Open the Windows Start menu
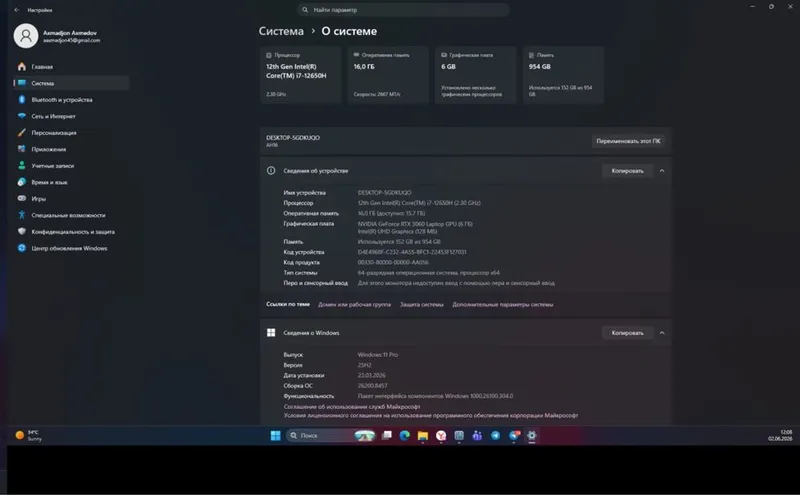The image size is (800, 495). pos(276,435)
